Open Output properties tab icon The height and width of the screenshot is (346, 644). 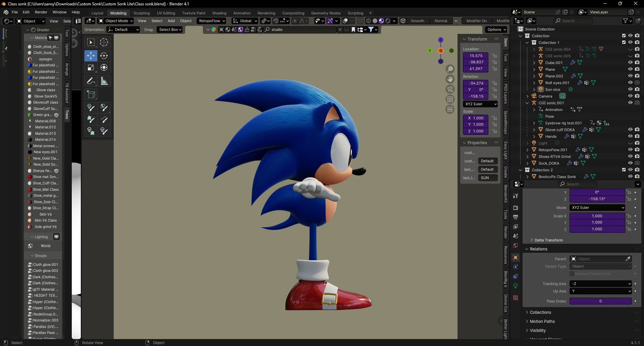pyautogui.click(x=515, y=217)
